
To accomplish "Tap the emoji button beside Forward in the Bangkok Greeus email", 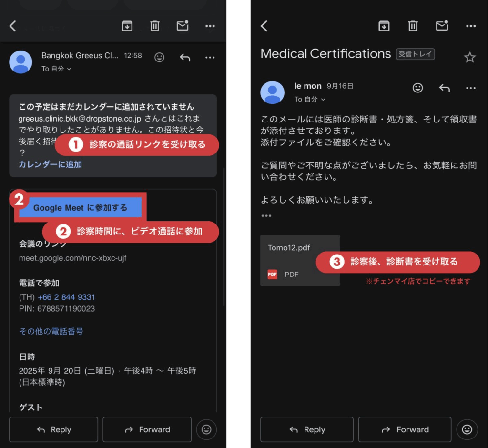I will 206,429.
